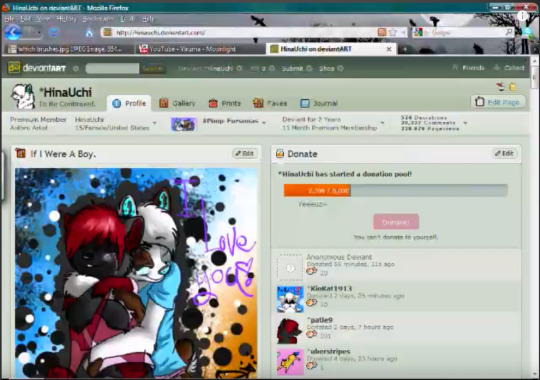Click the RSS feed icon in address bar
Screen dimensions: 540x380
point(382,32)
